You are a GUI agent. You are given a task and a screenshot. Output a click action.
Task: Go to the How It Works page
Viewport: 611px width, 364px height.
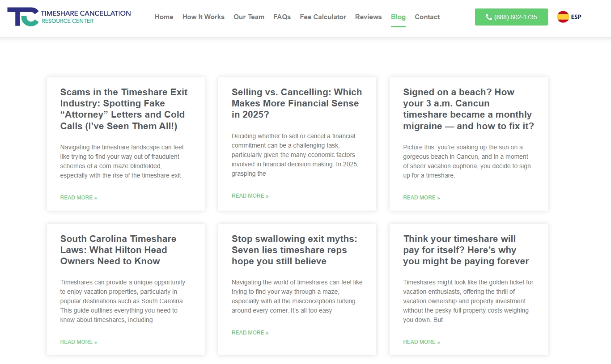tap(204, 17)
